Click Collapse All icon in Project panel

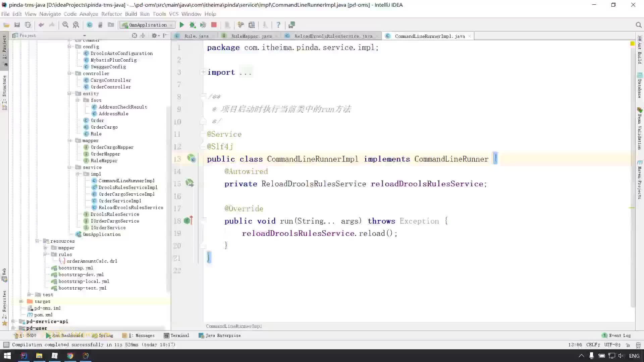(143, 36)
